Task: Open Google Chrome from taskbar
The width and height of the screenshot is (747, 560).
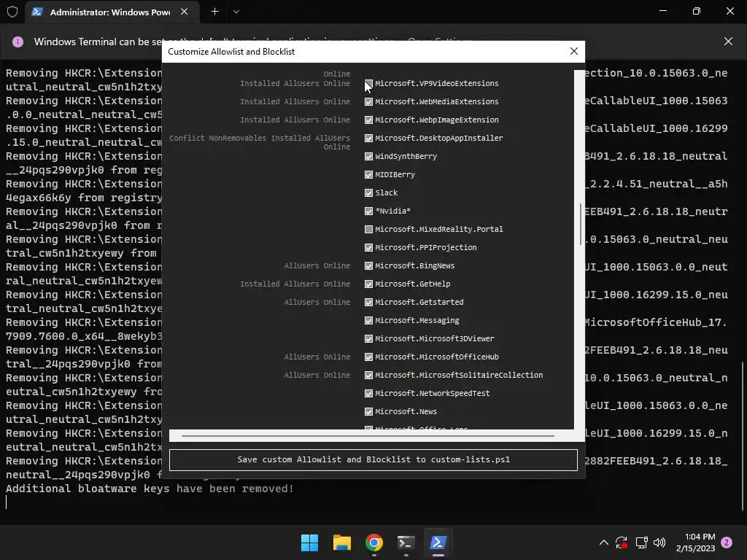Action: point(374,542)
